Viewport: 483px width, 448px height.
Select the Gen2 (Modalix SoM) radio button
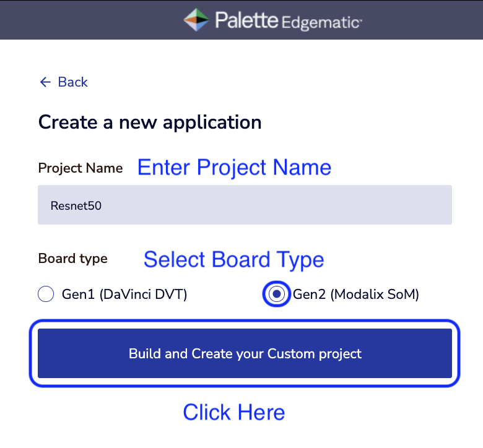click(x=278, y=295)
